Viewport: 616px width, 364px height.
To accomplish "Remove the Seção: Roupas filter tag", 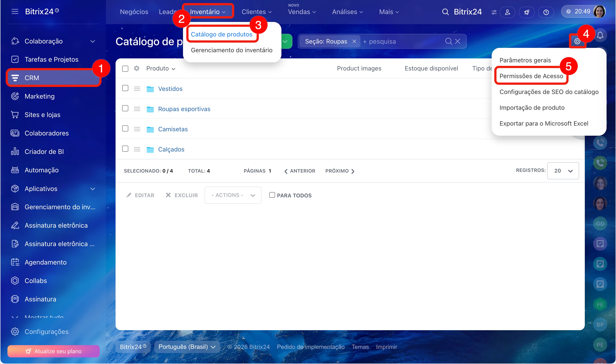I will pos(354,41).
